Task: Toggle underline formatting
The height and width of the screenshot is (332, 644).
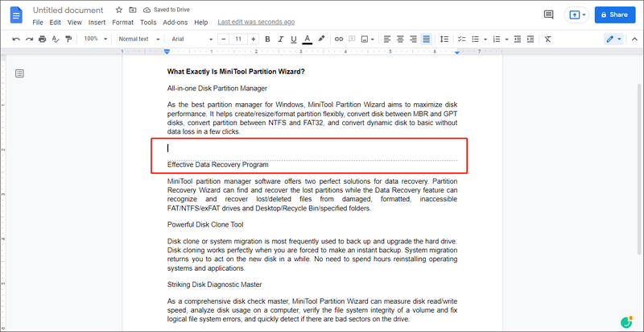Action: 294,39
